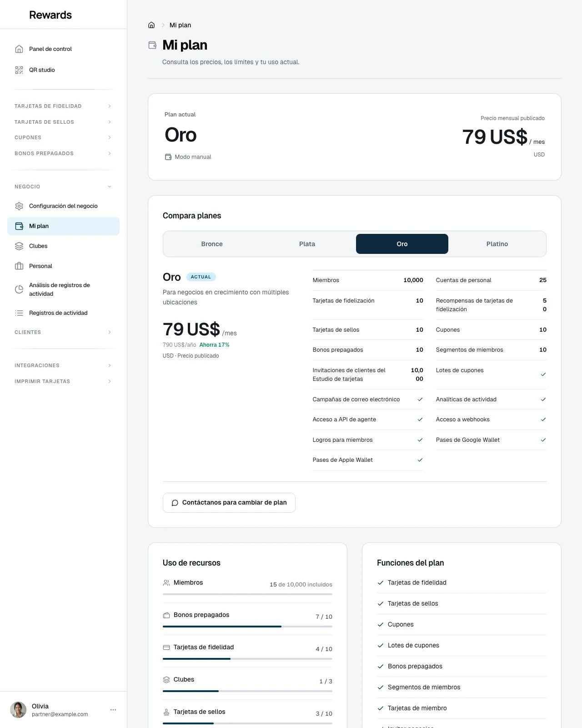
Task: Open Clubes layers icon in sidebar
Action: pyautogui.click(x=19, y=246)
